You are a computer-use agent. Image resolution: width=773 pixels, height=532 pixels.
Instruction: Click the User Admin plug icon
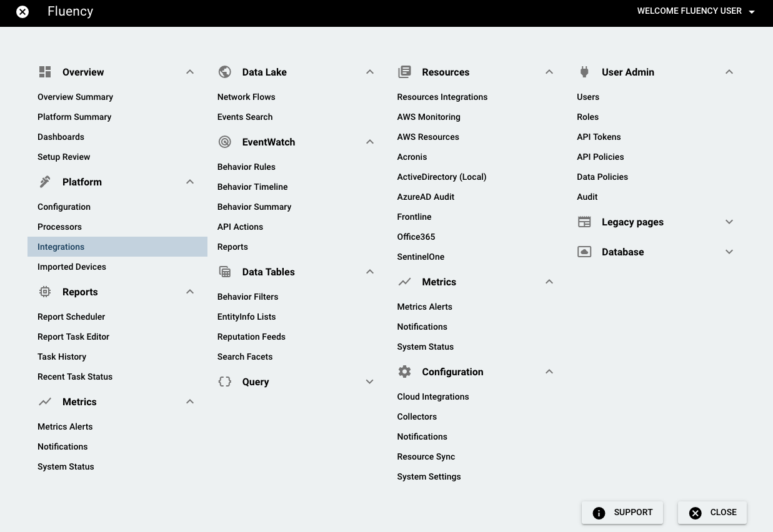tap(584, 72)
